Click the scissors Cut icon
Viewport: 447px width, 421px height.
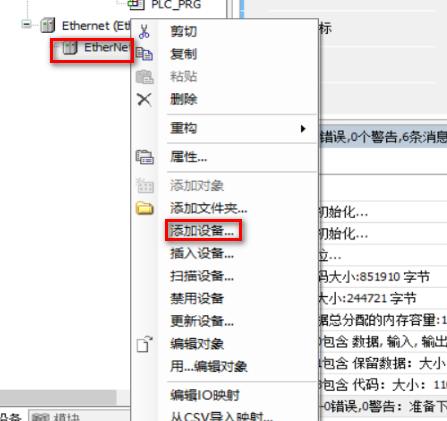[144, 32]
